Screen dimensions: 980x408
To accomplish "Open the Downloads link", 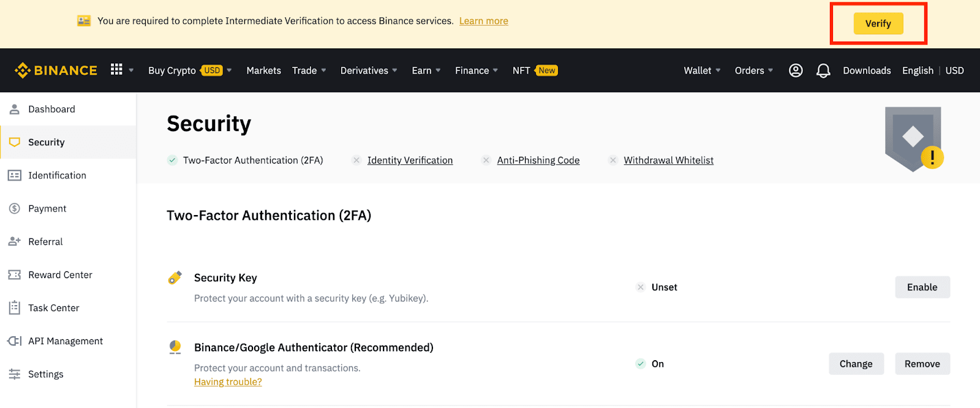I will click(x=867, y=70).
